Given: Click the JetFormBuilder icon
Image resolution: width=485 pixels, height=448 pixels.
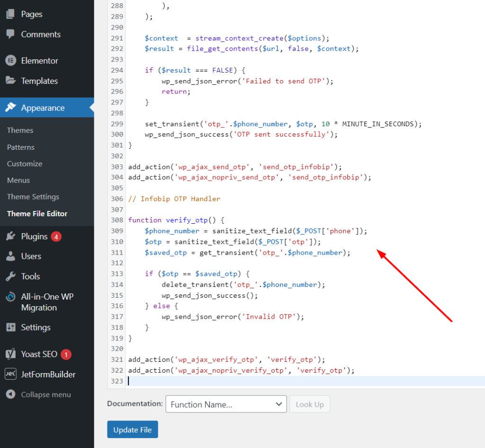Looking at the screenshot, I should [x=10, y=374].
